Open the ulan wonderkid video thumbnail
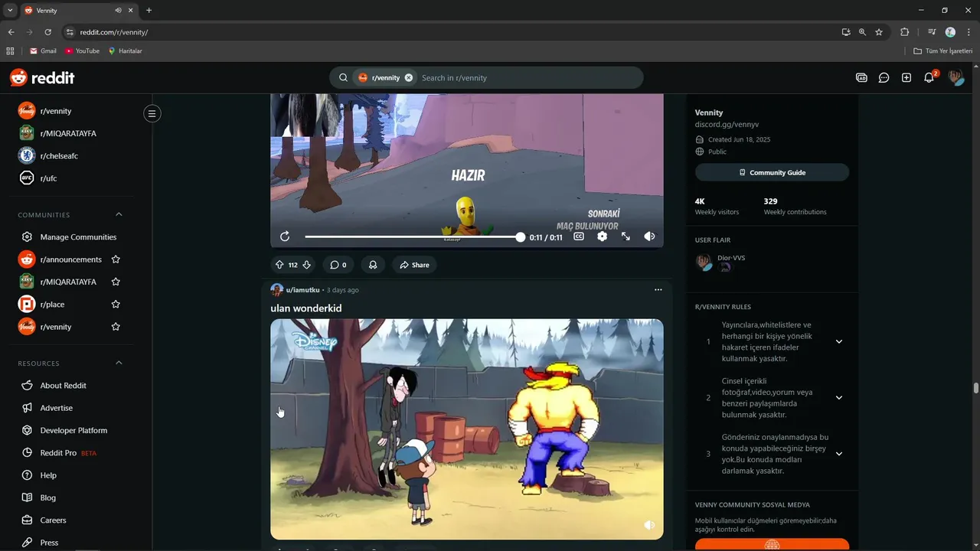The image size is (980, 551). click(x=467, y=429)
